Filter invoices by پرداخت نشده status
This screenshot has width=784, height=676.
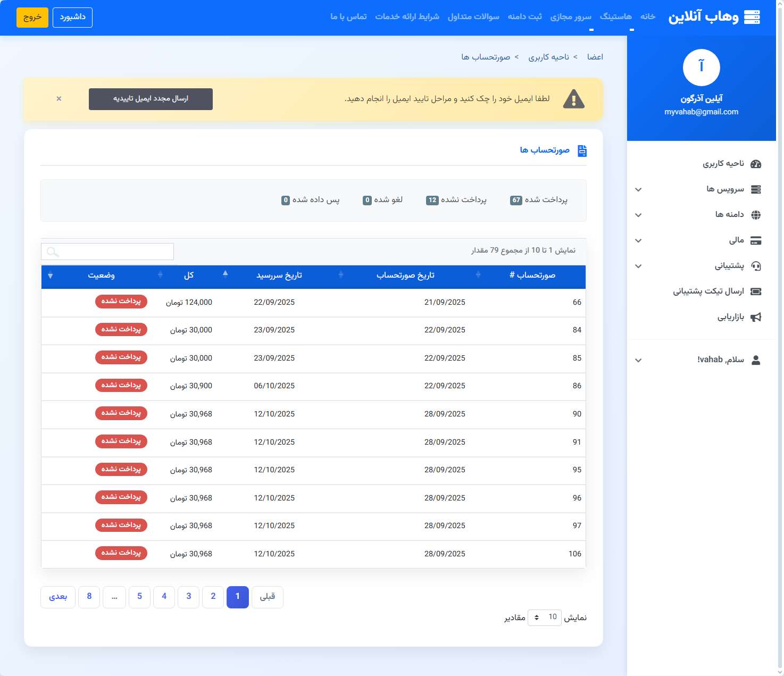(x=456, y=200)
